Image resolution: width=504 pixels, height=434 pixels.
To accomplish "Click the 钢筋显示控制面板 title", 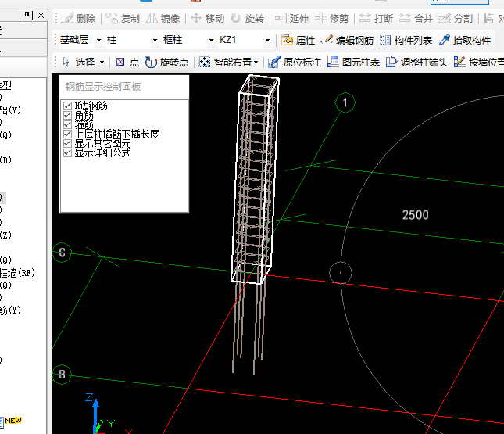I will (x=103, y=87).
